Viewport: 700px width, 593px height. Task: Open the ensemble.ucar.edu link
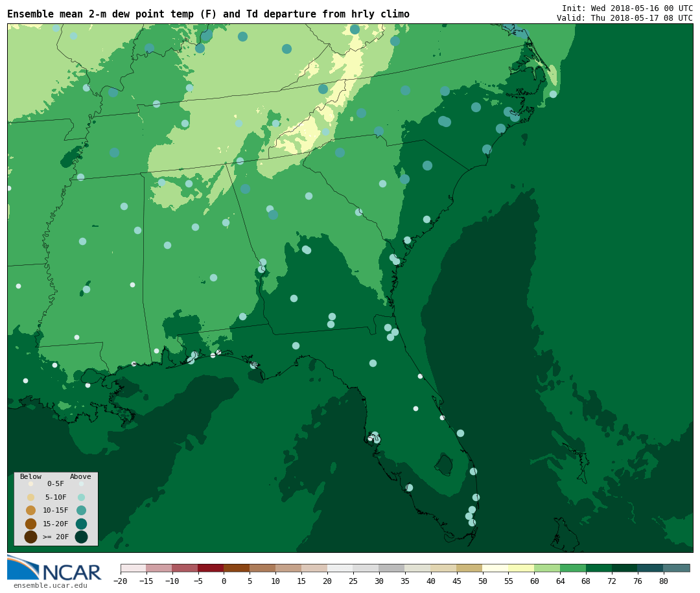[50, 586]
